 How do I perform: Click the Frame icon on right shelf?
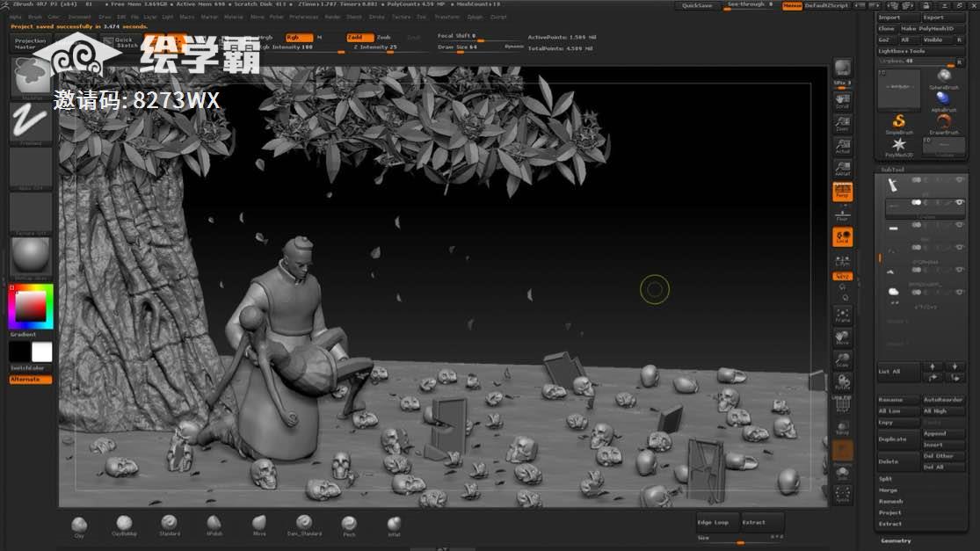point(843,315)
